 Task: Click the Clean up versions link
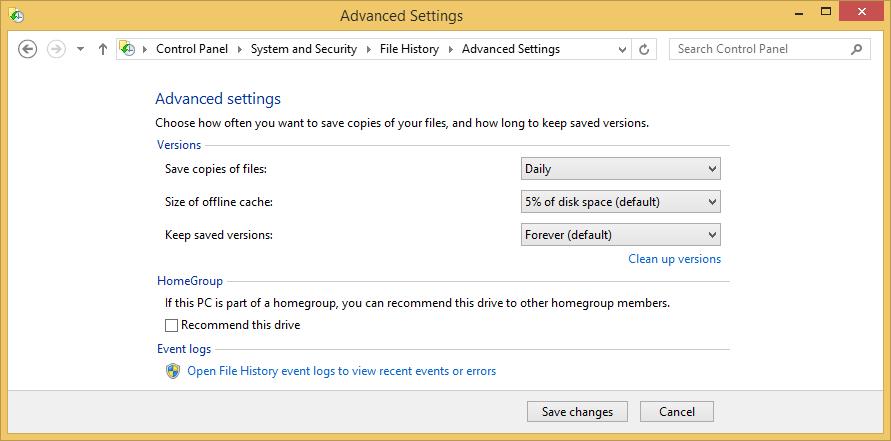(675, 259)
